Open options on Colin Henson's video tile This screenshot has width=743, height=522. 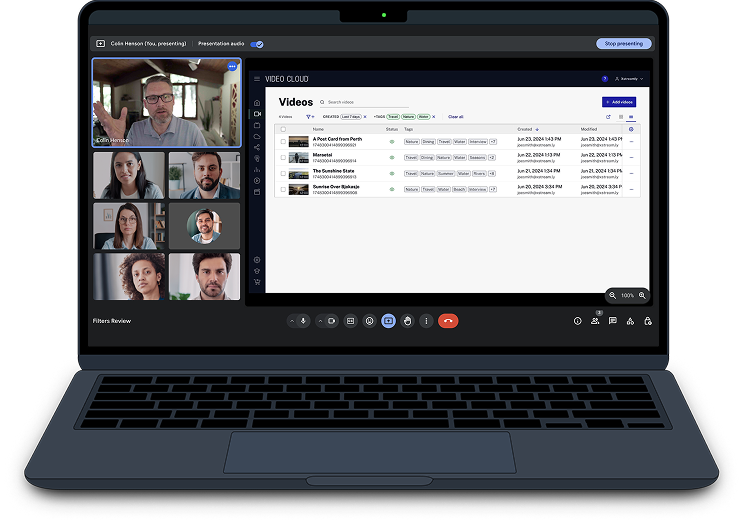coord(232,67)
